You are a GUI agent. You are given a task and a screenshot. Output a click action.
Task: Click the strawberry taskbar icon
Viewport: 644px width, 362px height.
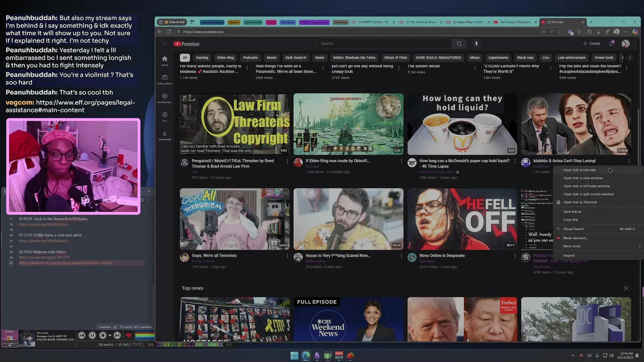tap(350, 355)
